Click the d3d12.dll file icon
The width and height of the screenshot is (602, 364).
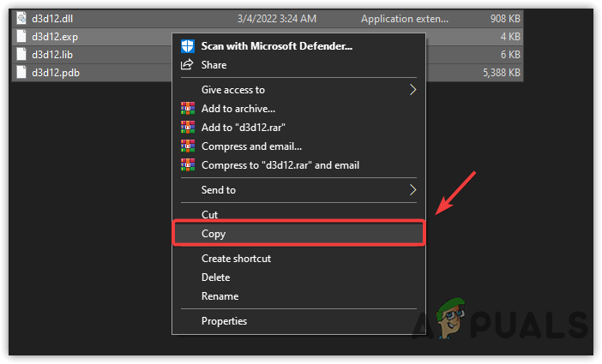(x=21, y=18)
